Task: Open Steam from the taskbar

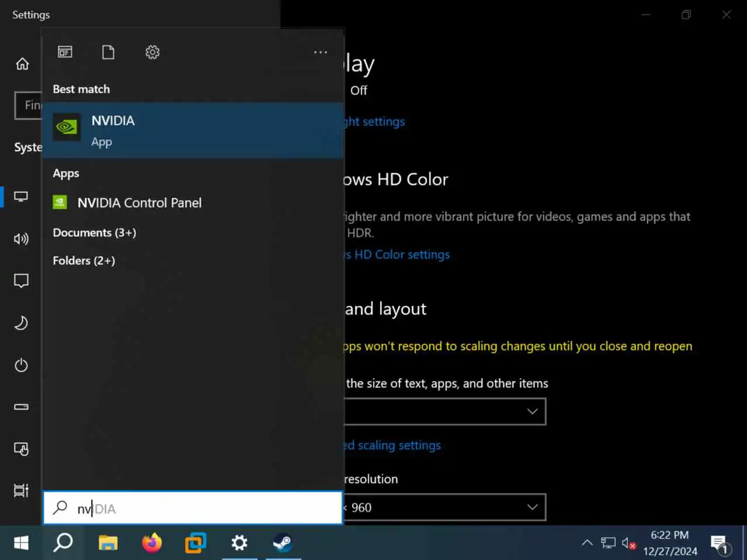Action: 282,543
